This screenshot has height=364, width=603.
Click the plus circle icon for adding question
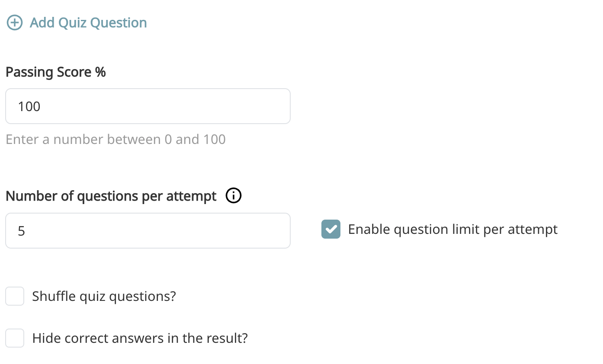click(x=15, y=23)
